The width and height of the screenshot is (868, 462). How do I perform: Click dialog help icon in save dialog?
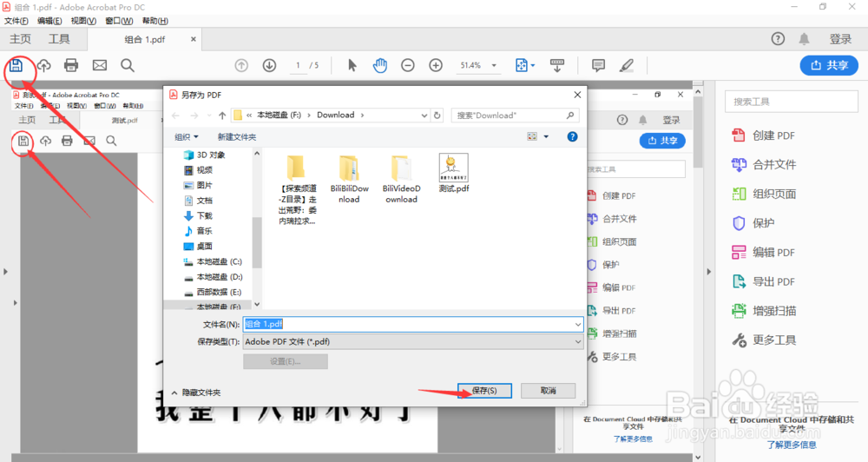tap(572, 136)
